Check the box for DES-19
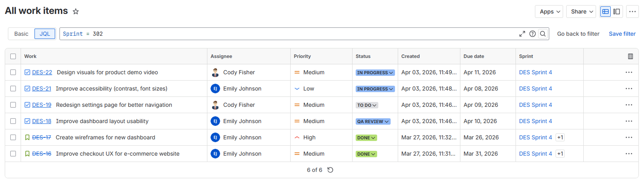This screenshot has height=183, width=644. 13,105
